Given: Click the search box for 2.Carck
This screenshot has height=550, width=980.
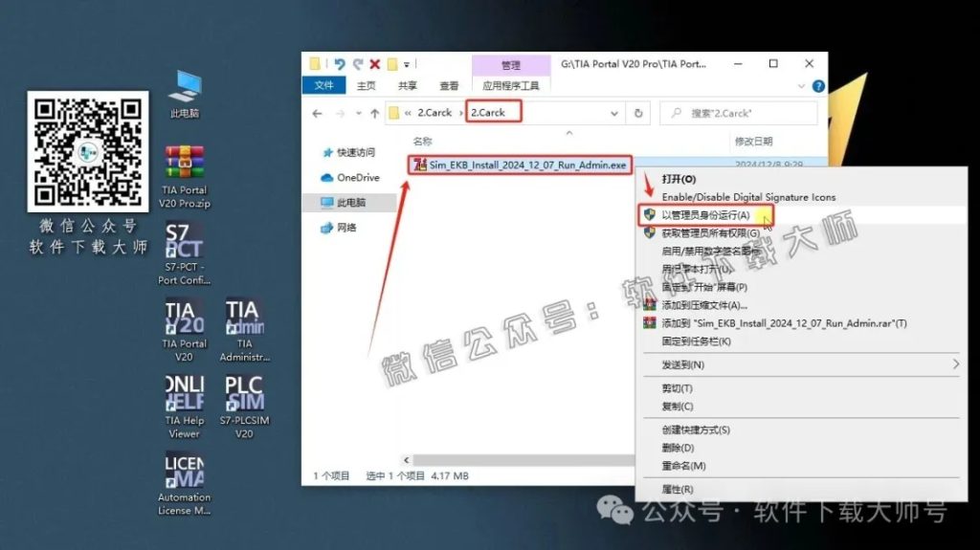Looking at the screenshot, I should [739, 113].
